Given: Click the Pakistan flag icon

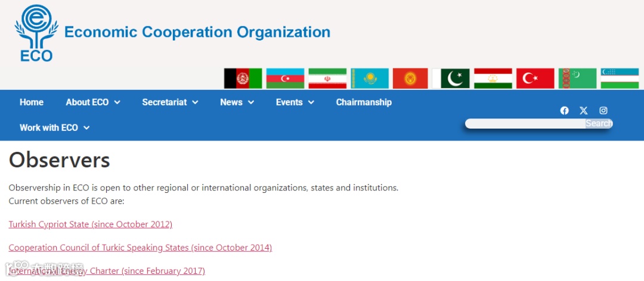Looking at the screenshot, I should point(451,79).
